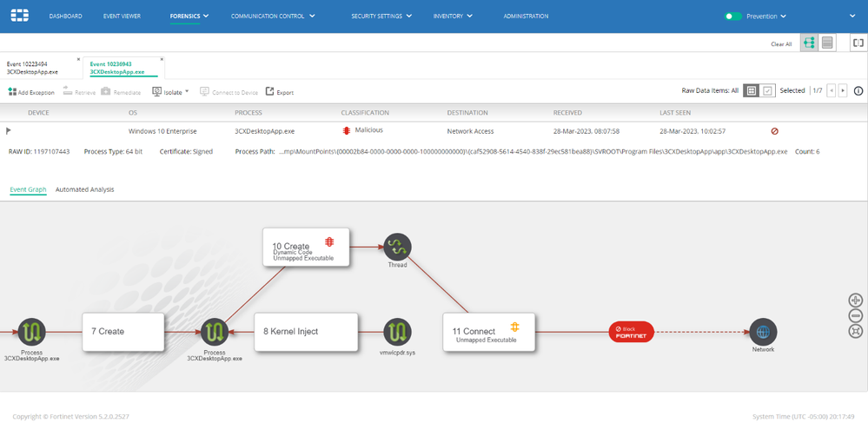868x423 pixels.
Task: Click the CLASSIFICATION column header
Action: click(x=365, y=112)
